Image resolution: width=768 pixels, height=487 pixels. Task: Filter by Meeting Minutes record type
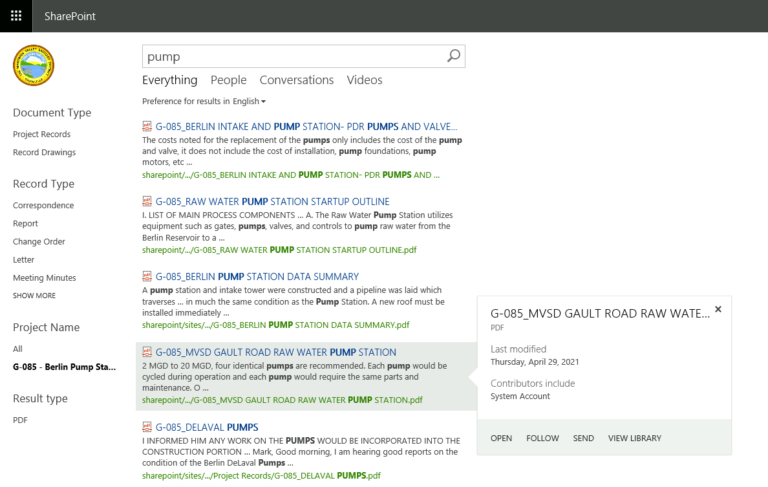tap(44, 278)
